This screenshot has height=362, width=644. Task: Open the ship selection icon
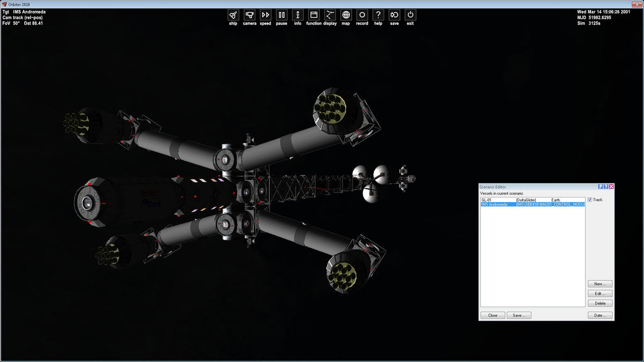(x=233, y=15)
